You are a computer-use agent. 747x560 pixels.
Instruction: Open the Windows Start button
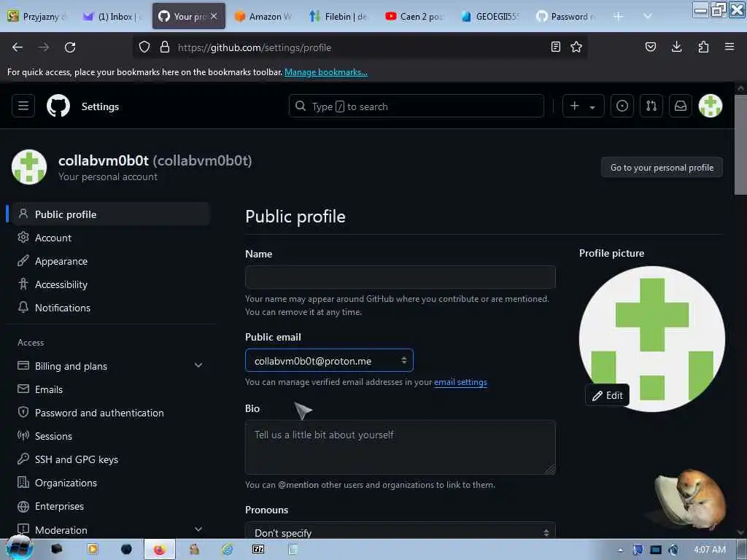click(x=19, y=548)
